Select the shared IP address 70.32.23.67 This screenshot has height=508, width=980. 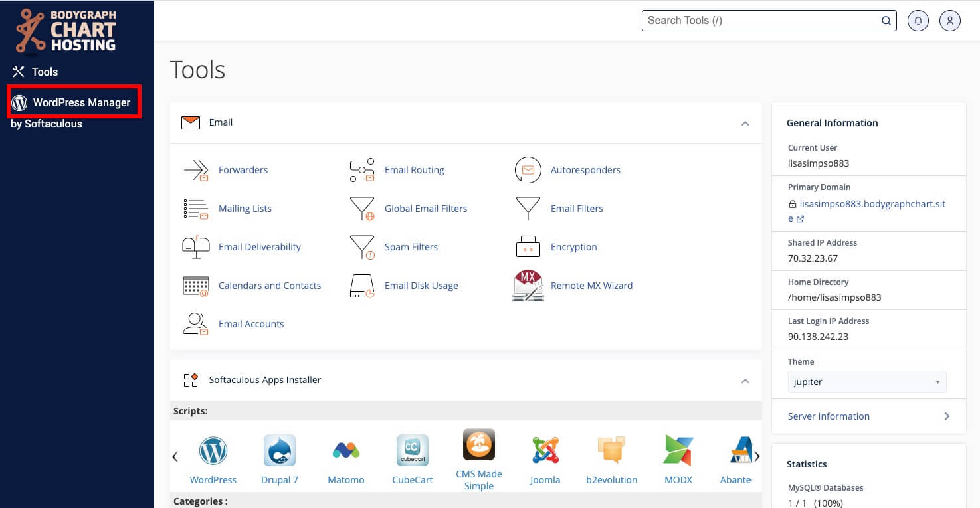(813, 258)
